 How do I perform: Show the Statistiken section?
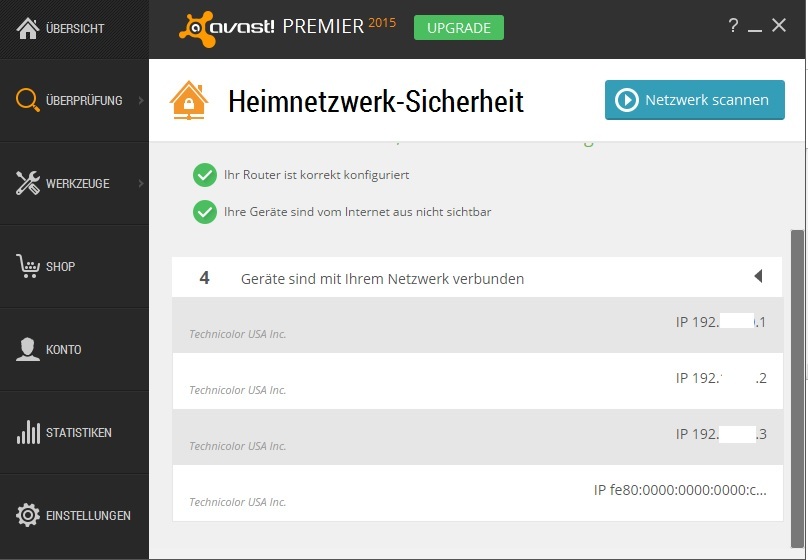click(x=74, y=432)
